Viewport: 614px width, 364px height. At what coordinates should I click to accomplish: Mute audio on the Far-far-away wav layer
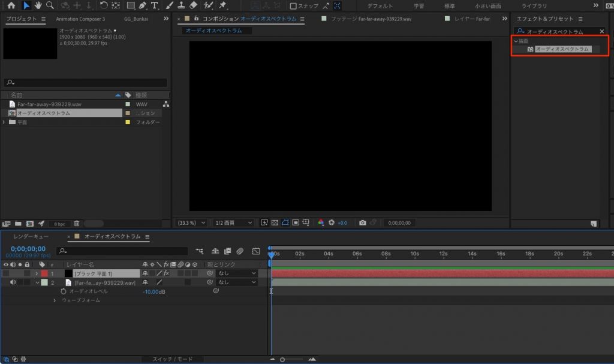[13, 282]
